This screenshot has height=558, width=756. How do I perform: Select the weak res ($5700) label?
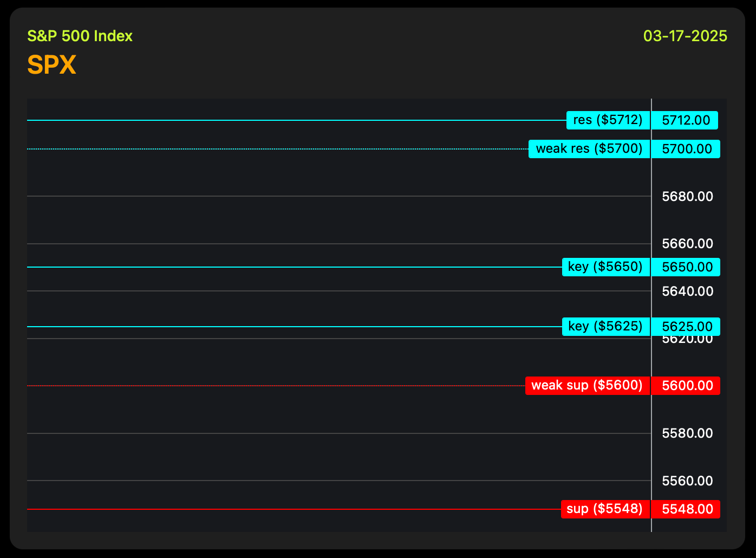[x=589, y=149]
